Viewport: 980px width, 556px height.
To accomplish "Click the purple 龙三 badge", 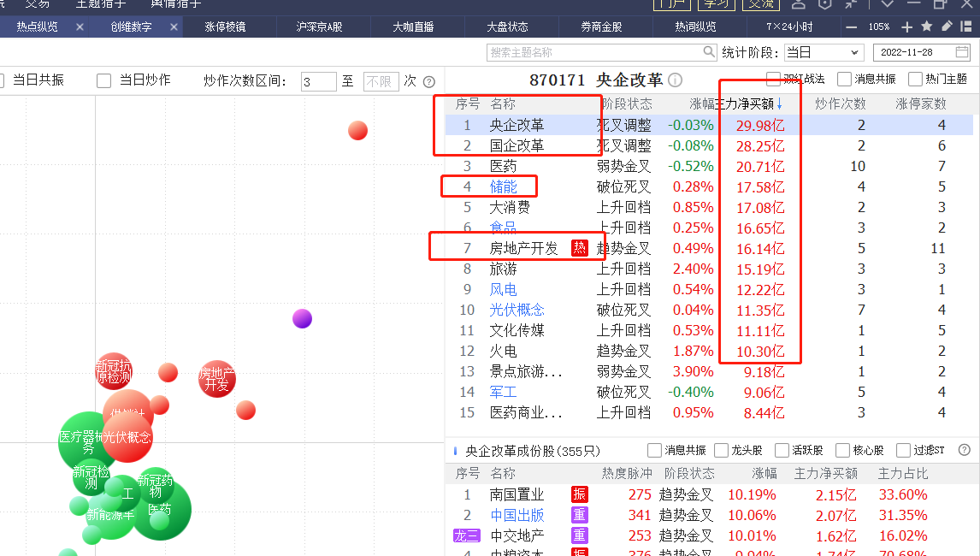I will click(x=466, y=535).
